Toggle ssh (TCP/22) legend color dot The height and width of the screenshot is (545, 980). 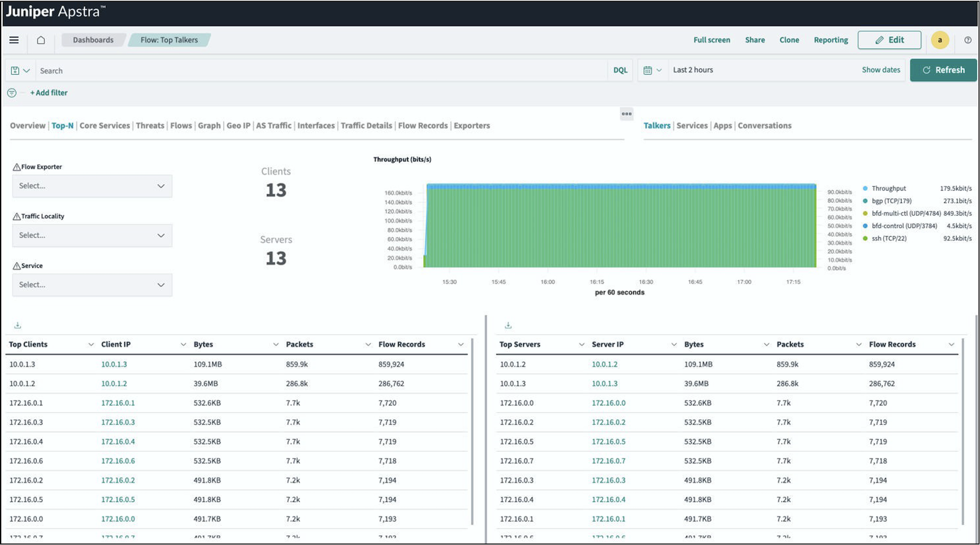pyautogui.click(x=865, y=238)
